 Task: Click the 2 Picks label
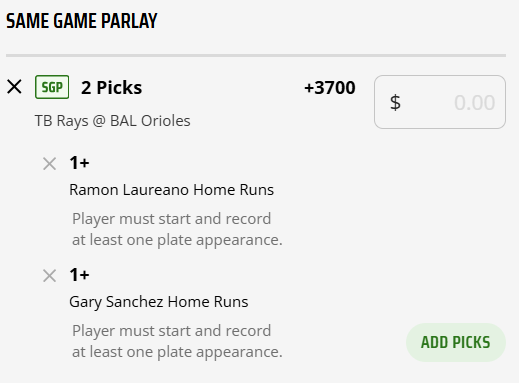tap(111, 88)
